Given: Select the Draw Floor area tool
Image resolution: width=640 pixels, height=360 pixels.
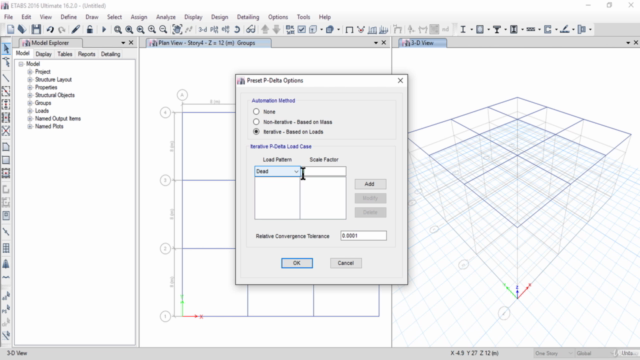Looking at the screenshot, I should (x=6, y=147).
